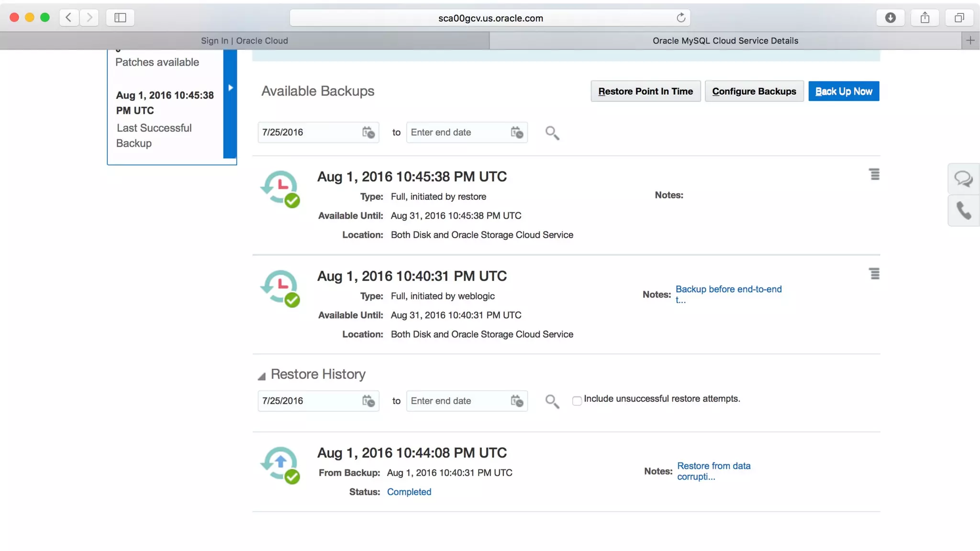Click search icon for Restore History

552,401
